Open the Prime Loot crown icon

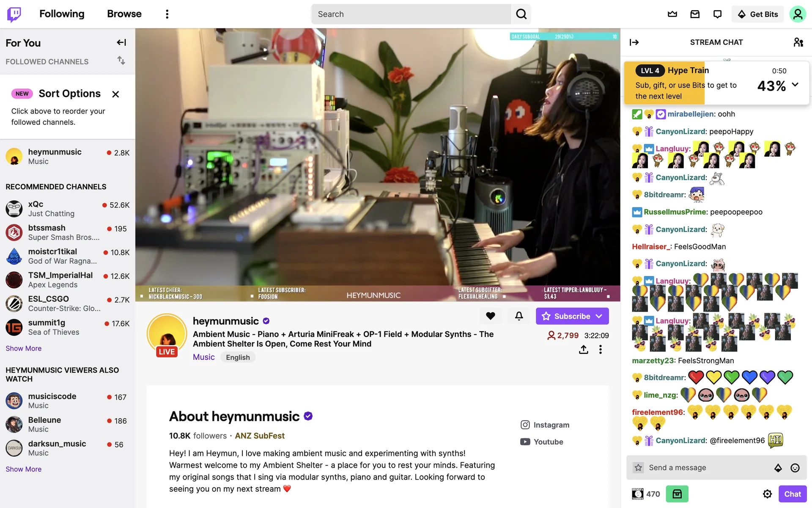tap(672, 14)
